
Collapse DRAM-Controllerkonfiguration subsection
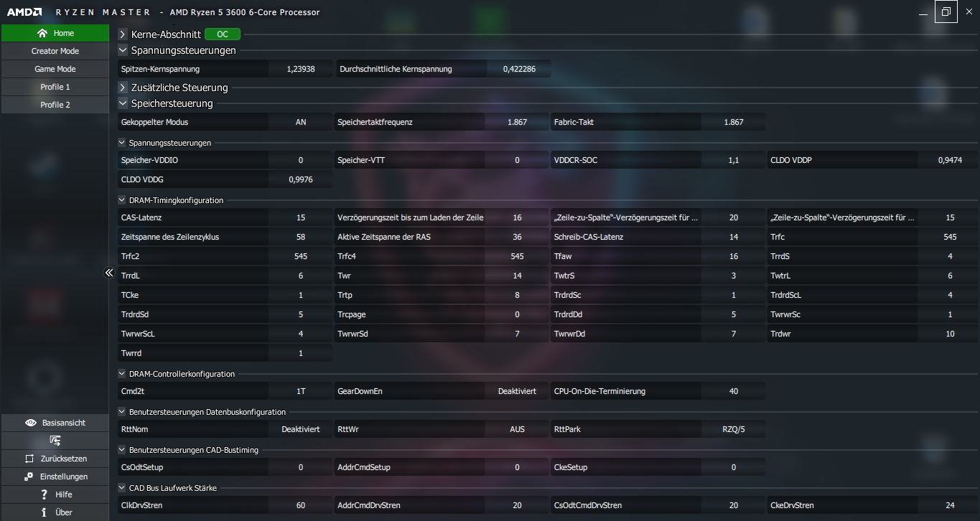pos(122,374)
